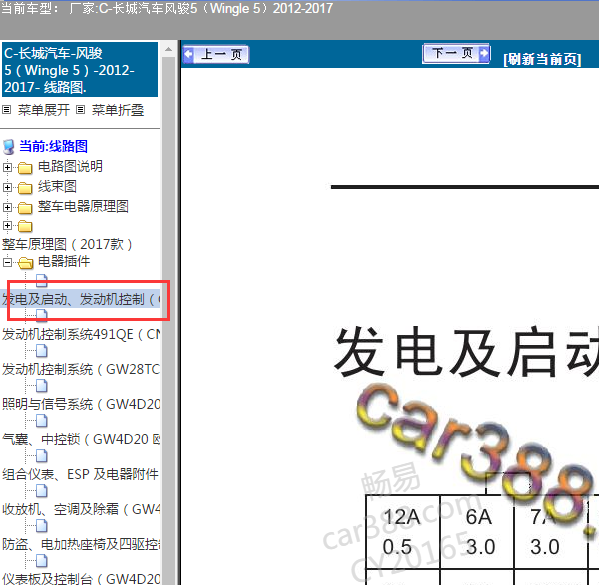The image size is (599, 585).
Task: Click page icon above 仪表板及控制台
Action: 42,561
